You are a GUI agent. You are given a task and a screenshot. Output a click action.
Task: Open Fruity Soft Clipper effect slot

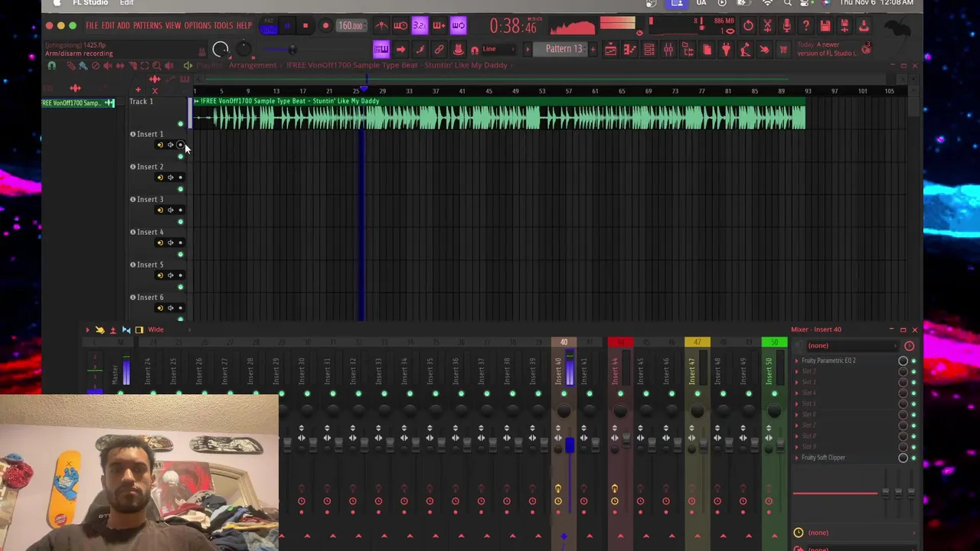(x=823, y=458)
